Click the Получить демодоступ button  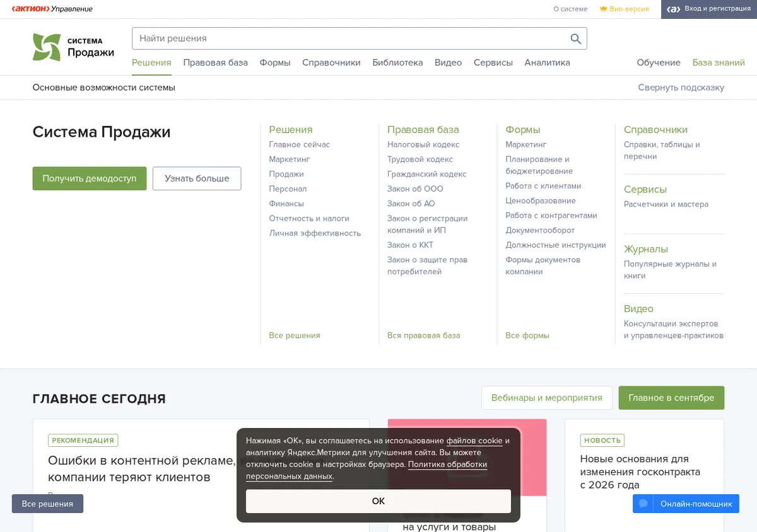90,178
